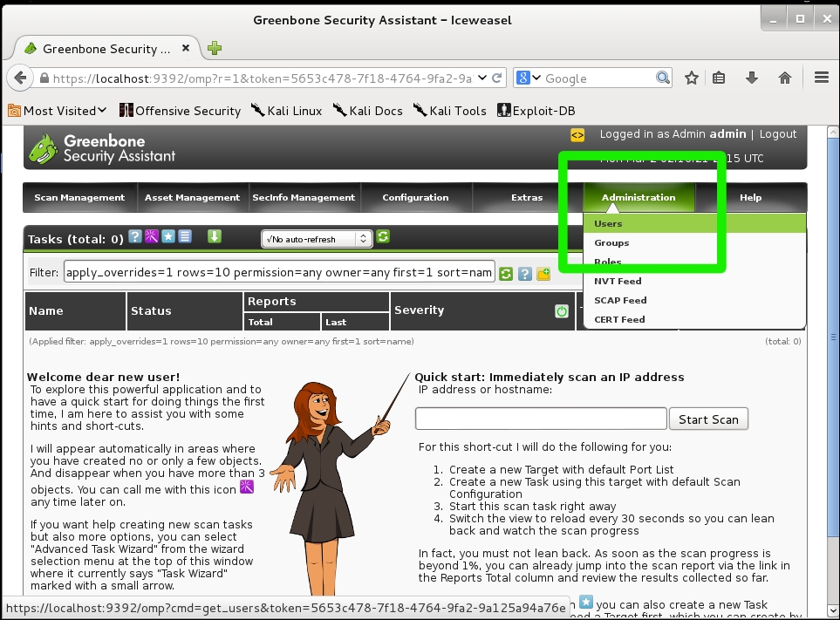Select CERT Feed in the Administration menu
This screenshot has width=840, height=620.
[x=694, y=320]
